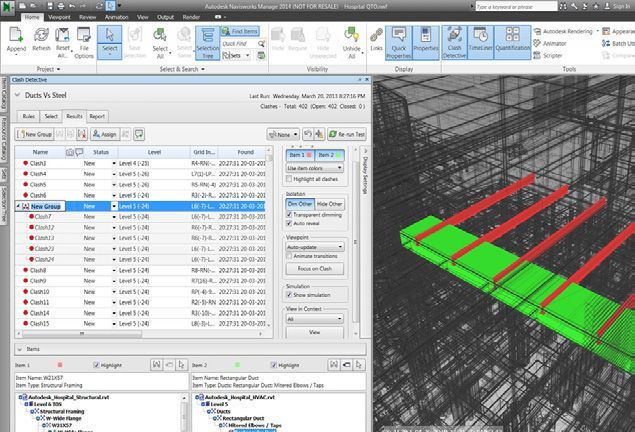Screen dimensions: 635x432
Task: Switch to the Viewpoint ribbon tab
Action: click(59, 17)
